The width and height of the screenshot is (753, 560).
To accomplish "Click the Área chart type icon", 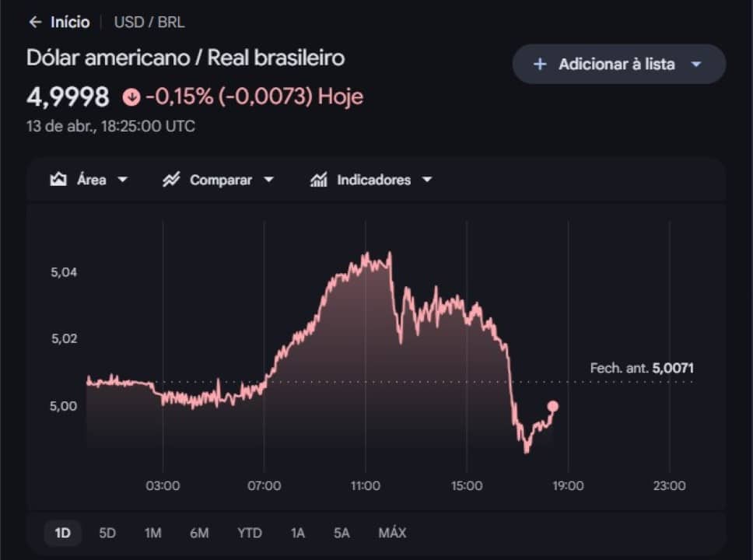I will pyautogui.click(x=58, y=180).
